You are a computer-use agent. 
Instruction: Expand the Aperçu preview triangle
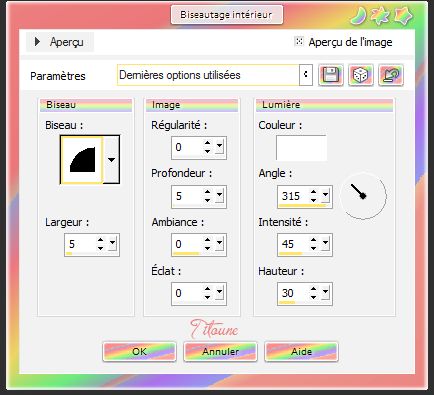(x=37, y=42)
